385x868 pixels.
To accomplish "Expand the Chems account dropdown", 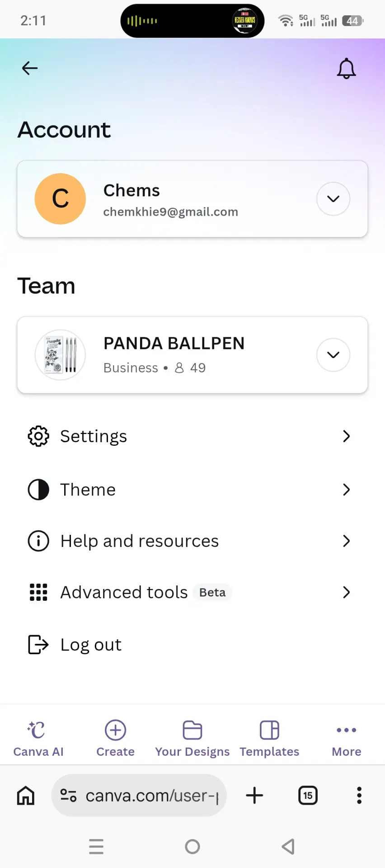I will 333,199.
